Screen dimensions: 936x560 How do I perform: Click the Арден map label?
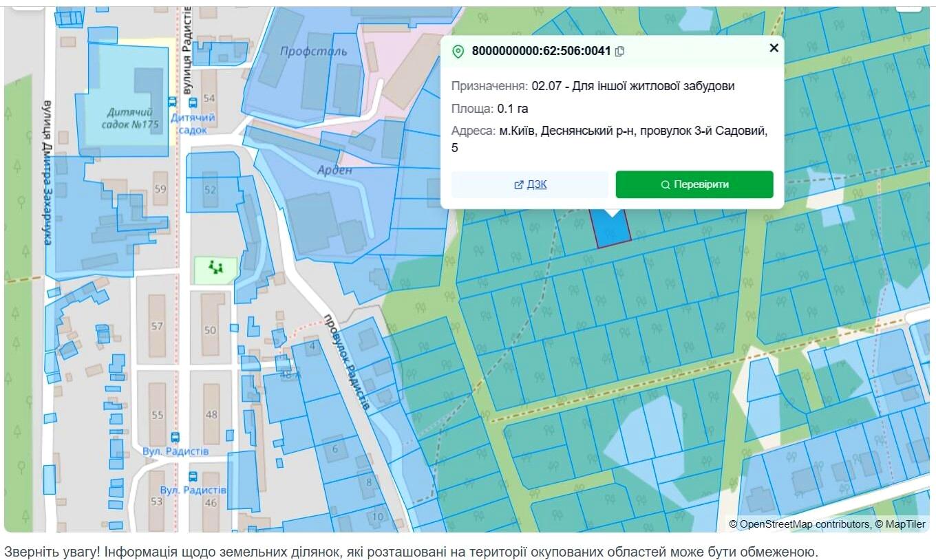click(335, 170)
